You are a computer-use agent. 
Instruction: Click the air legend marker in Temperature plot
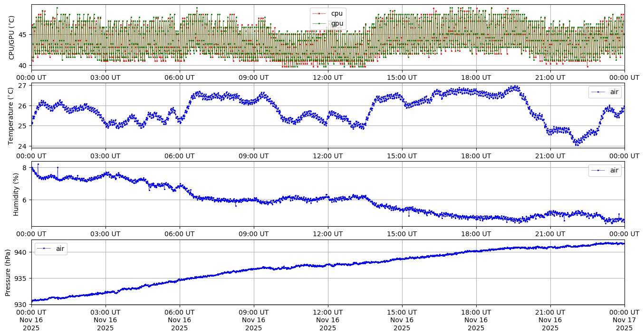(x=598, y=92)
